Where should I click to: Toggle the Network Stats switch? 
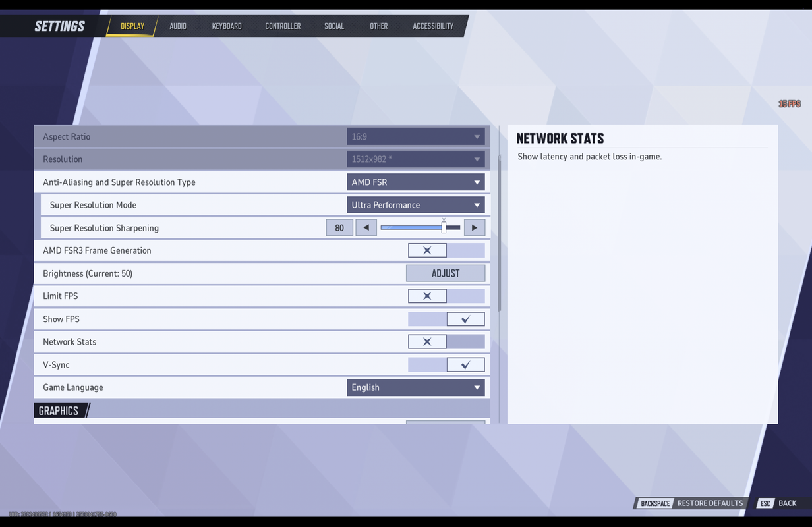click(x=446, y=342)
